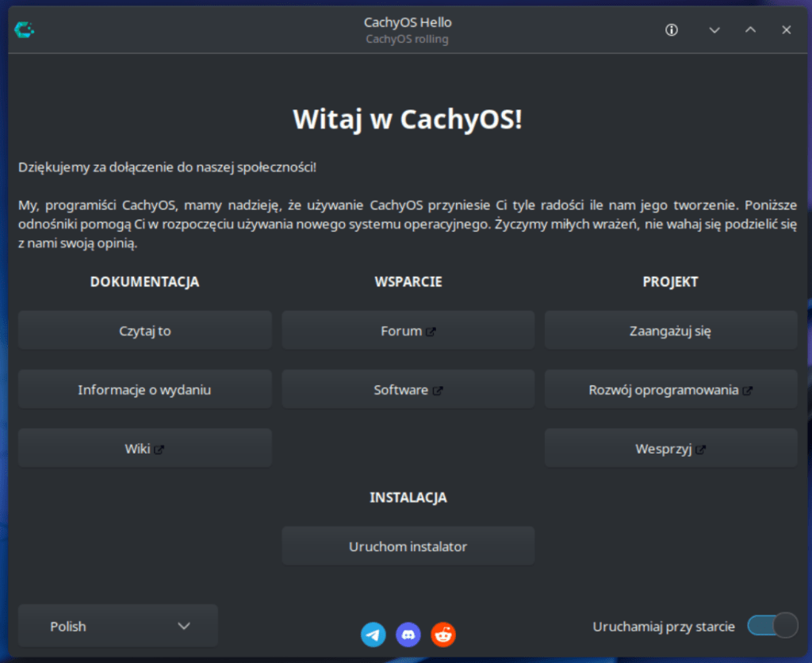Open the Wiki page
Image resolution: width=812 pixels, height=663 pixels.
click(x=144, y=448)
